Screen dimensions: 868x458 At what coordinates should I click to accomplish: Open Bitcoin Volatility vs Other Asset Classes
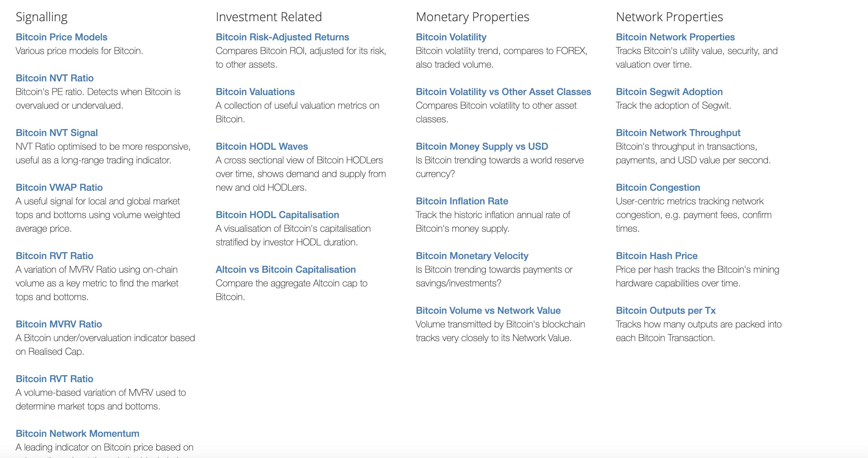click(x=503, y=92)
